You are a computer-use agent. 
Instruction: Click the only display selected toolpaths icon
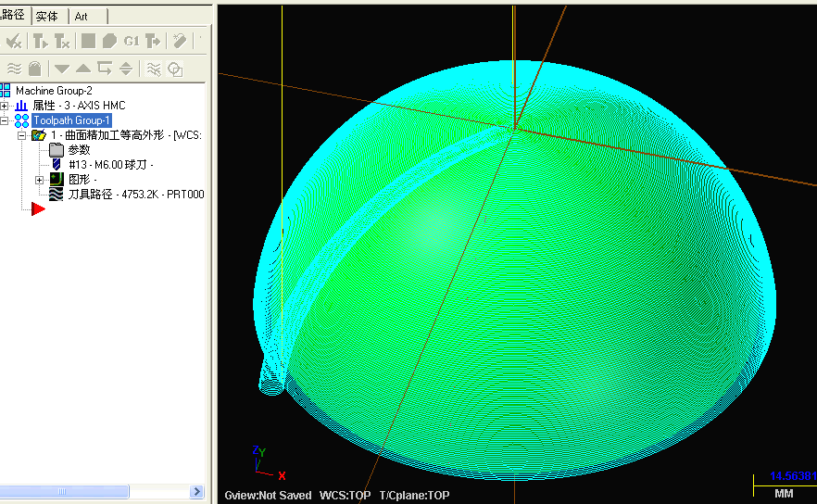coord(153,69)
